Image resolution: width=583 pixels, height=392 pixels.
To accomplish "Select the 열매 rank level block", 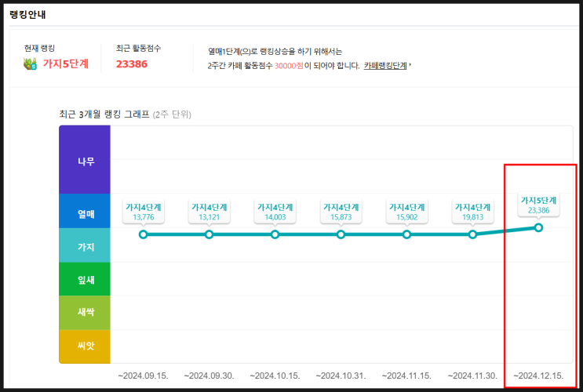I will coord(85,211).
